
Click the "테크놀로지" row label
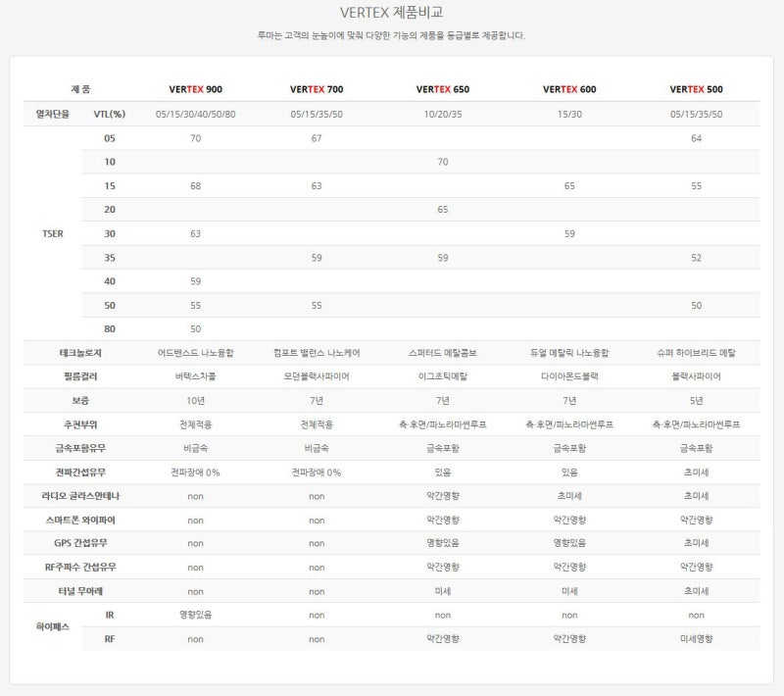(80, 353)
